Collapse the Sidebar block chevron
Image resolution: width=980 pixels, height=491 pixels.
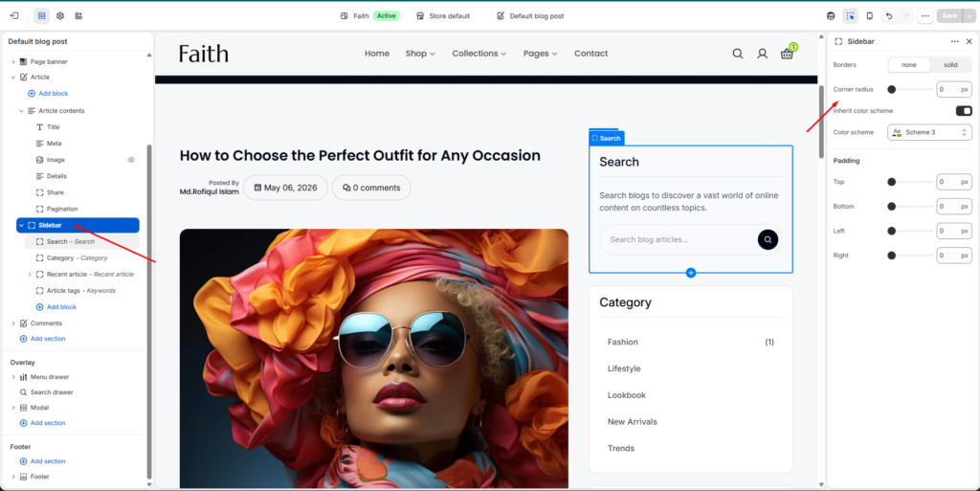tap(22, 225)
